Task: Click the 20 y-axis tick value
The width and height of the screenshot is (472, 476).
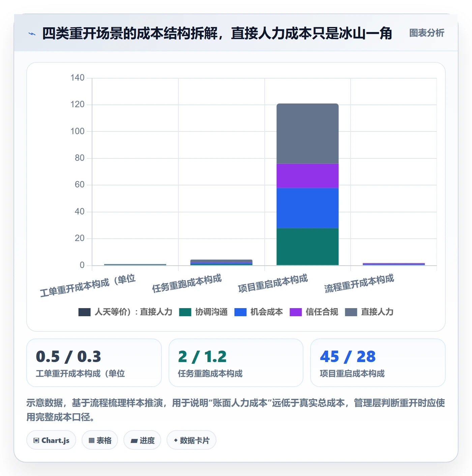Action: tap(80, 238)
